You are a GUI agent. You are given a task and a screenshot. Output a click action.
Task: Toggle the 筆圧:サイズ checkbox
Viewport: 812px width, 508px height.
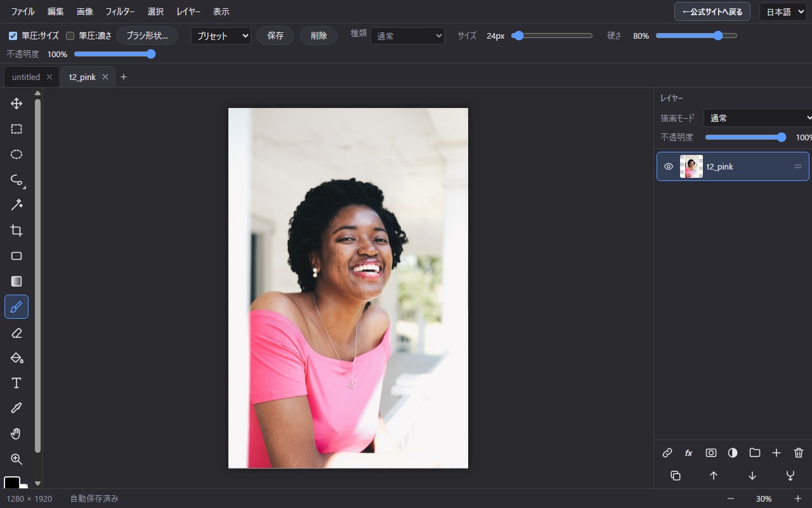tap(13, 36)
